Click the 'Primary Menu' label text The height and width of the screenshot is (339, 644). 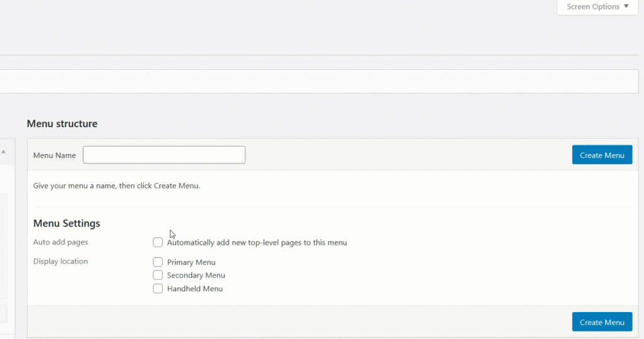191,262
